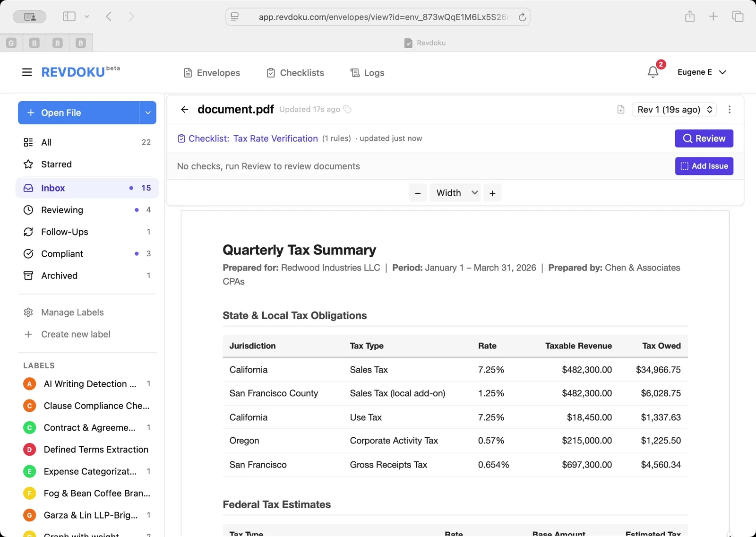This screenshot has width=756, height=537.
Task: Open the Logs section
Action: point(367,73)
